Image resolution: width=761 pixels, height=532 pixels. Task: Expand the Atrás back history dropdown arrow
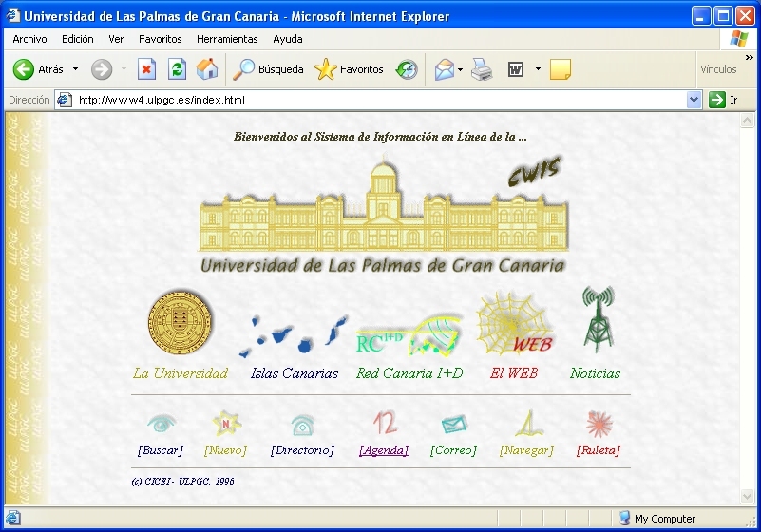click(x=75, y=69)
